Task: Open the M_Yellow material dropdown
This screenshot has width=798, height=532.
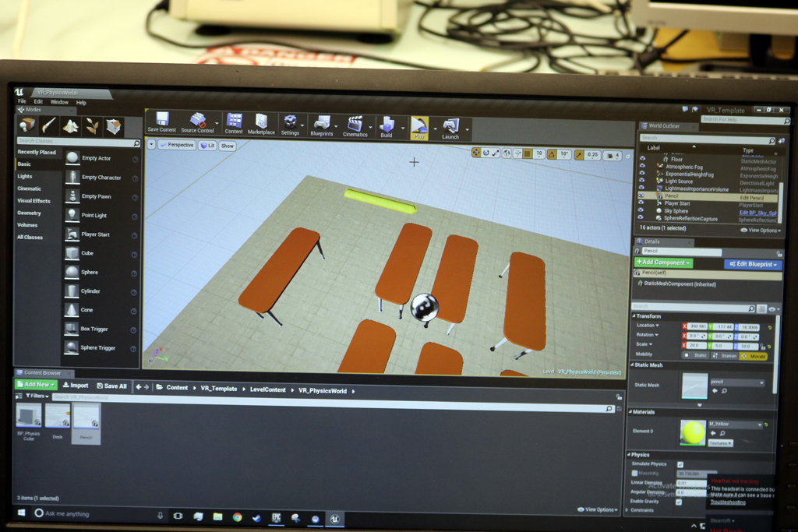Action: pos(736,425)
